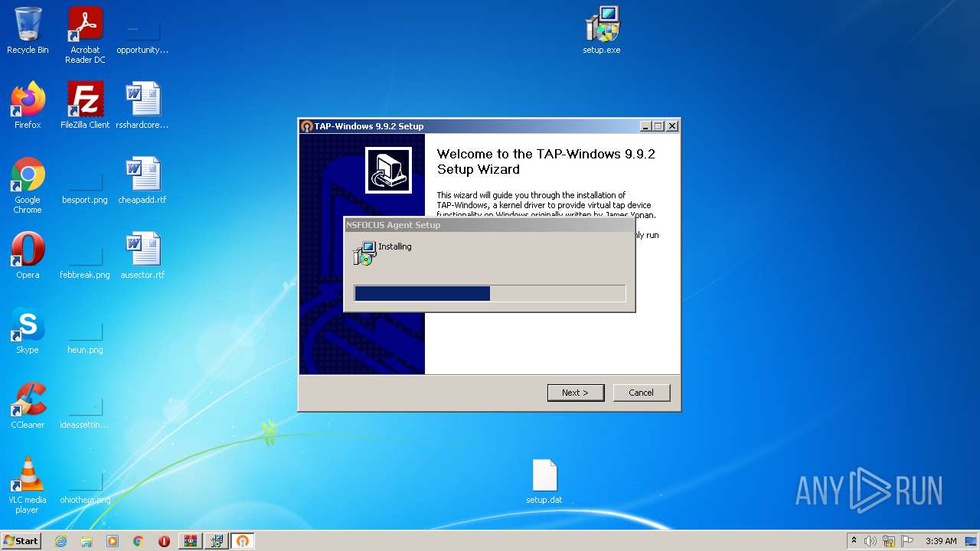Close the TAP-Windows Setup window
980x551 pixels.
click(672, 126)
